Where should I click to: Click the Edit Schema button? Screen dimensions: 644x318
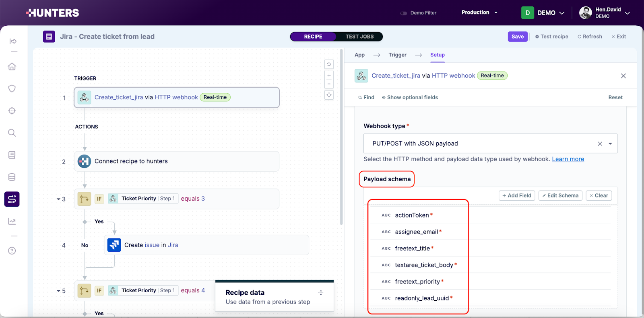tap(560, 195)
